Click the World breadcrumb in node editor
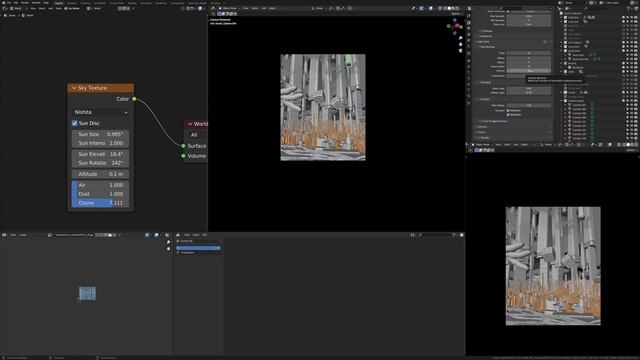The image size is (640, 360). tap(28, 16)
